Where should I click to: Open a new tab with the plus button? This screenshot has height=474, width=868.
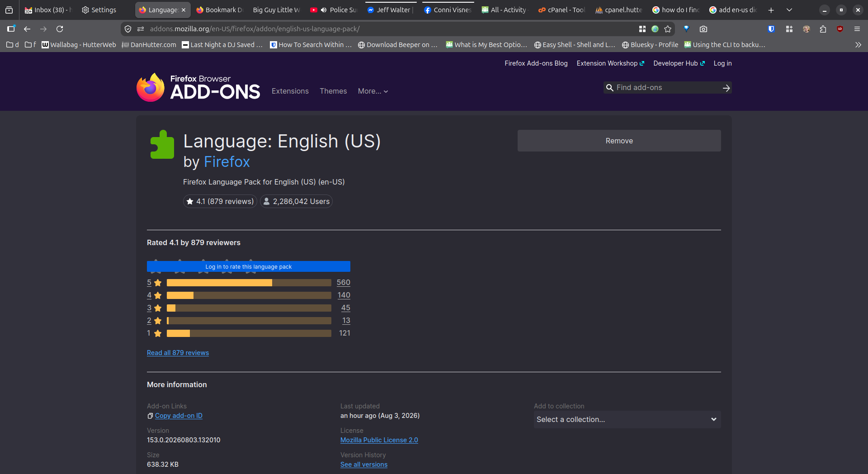pos(771,10)
